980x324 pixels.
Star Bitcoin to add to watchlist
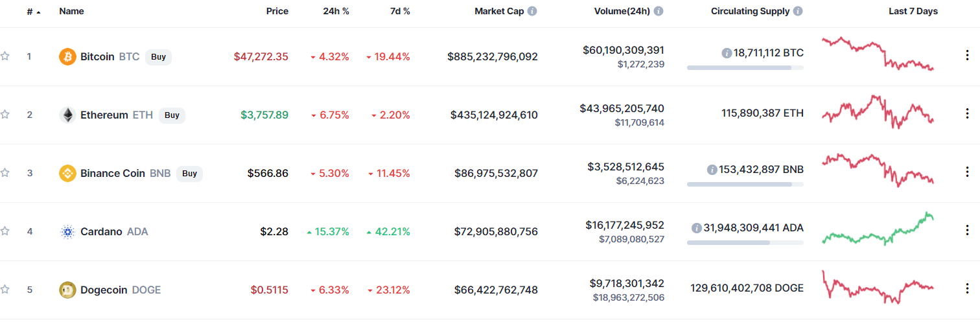pyautogui.click(x=5, y=56)
